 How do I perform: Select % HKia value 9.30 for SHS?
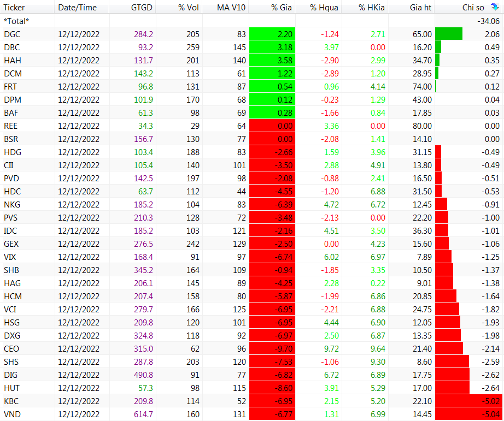tap(378, 362)
